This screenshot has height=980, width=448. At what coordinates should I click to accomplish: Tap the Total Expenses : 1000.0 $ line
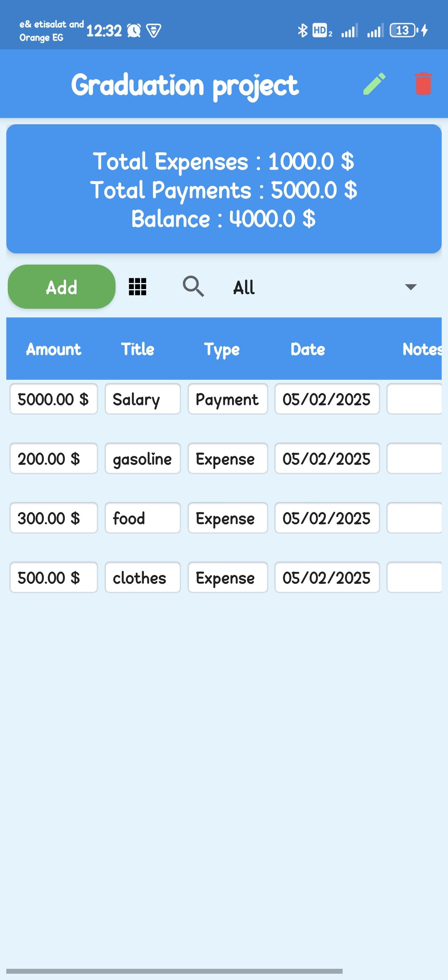[224, 161]
